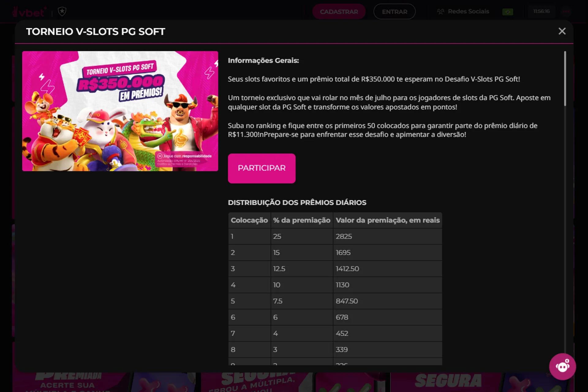The width and height of the screenshot is (588, 392).
Task: Click the shield club badge icon
Action: [62, 11]
